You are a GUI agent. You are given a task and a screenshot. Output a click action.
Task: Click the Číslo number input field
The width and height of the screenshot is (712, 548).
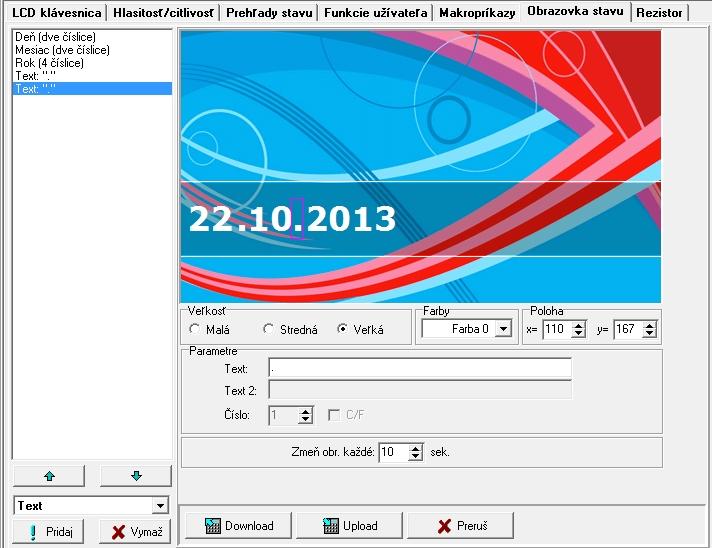284,415
